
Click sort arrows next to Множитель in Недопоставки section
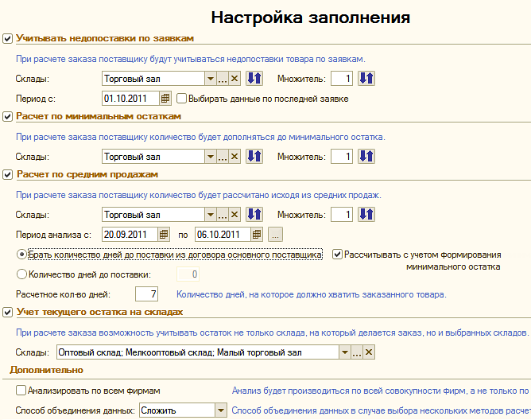tap(366, 78)
